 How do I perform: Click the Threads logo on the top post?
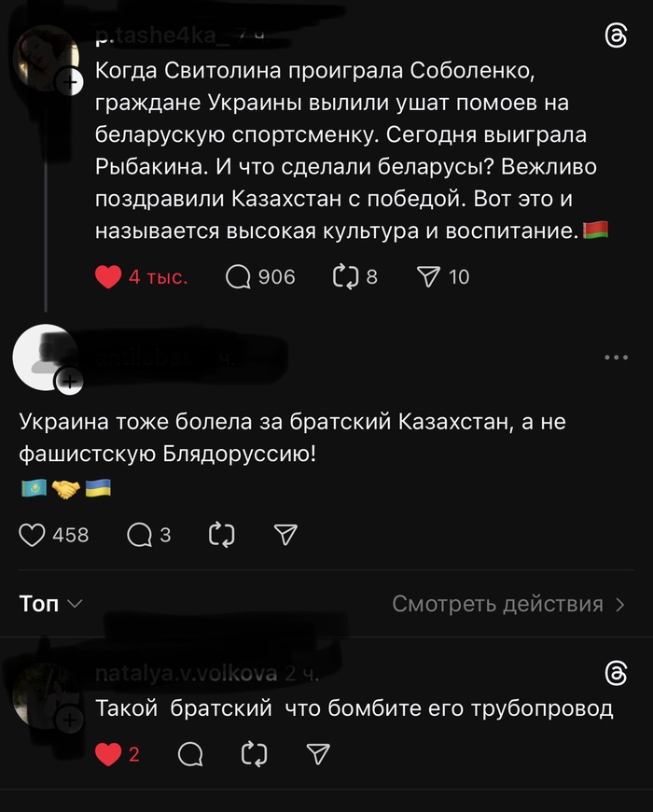click(x=616, y=36)
